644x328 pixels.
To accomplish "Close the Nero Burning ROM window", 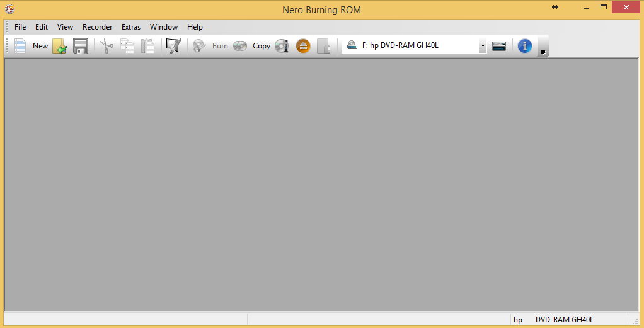I will 626,7.
